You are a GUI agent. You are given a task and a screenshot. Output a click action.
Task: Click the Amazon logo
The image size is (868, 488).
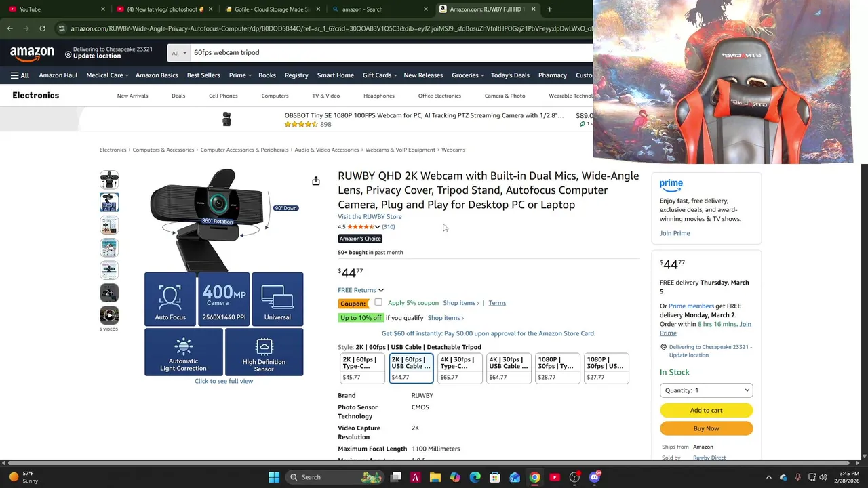coord(32,53)
